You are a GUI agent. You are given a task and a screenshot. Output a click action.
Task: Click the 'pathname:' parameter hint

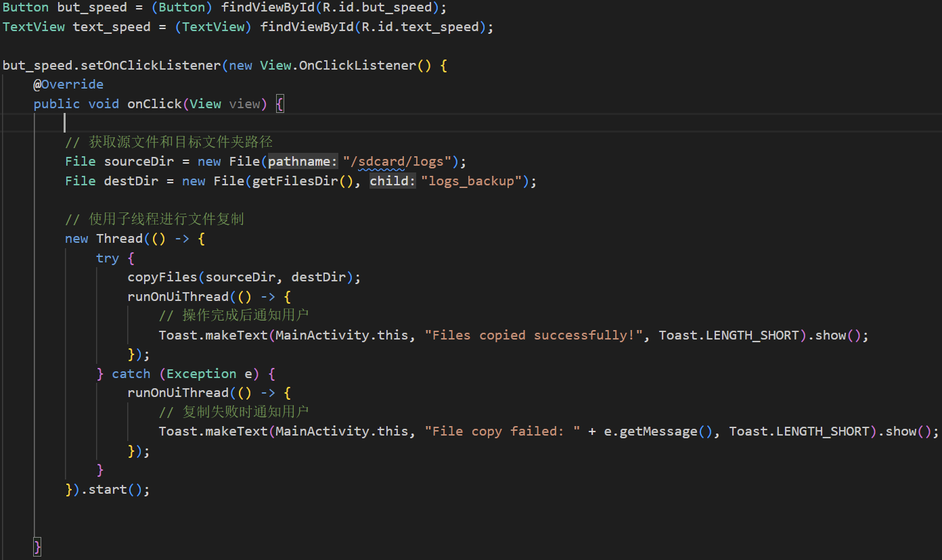coord(302,162)
